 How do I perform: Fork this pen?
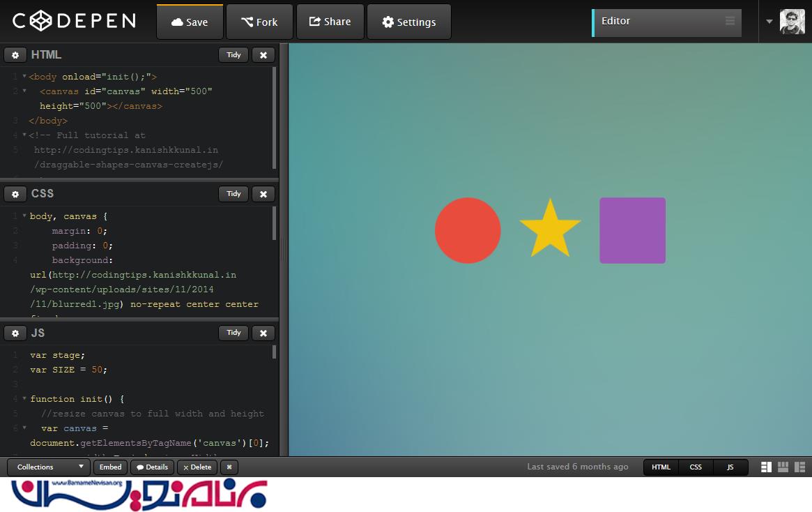click(x=259, y=22)
